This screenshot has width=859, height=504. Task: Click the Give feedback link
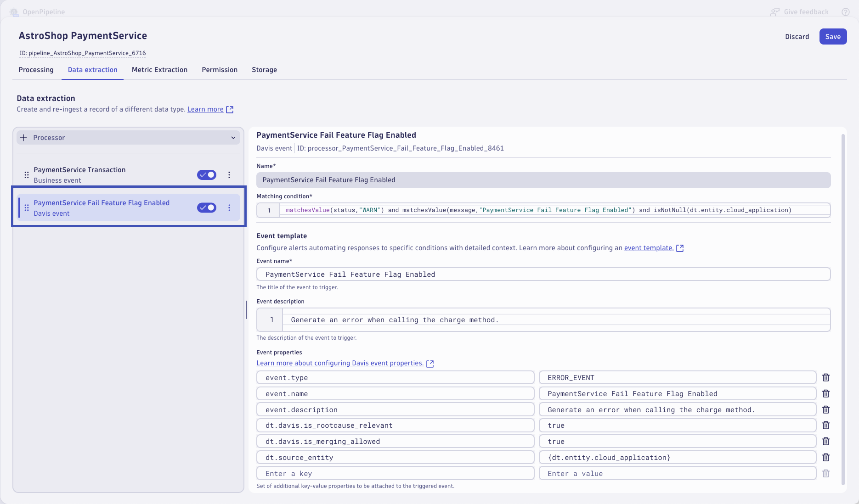(x=806, y=12)
